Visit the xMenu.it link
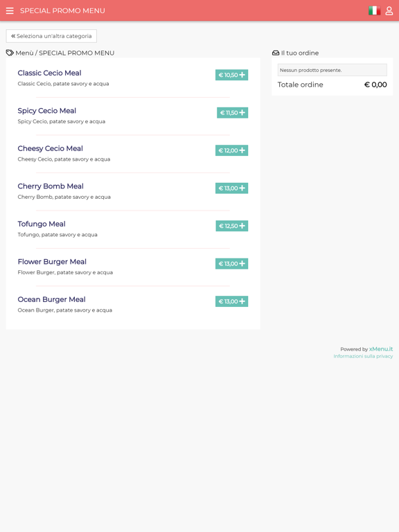 (381, 349)
